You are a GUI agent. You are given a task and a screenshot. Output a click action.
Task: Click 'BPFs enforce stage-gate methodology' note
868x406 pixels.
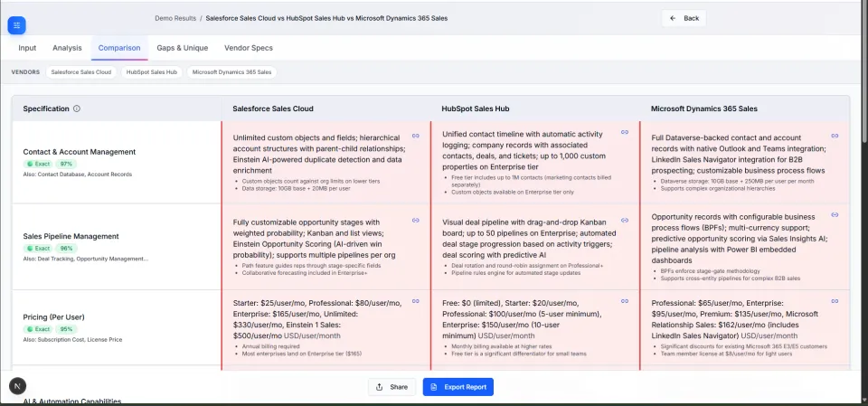coord(710,271)
